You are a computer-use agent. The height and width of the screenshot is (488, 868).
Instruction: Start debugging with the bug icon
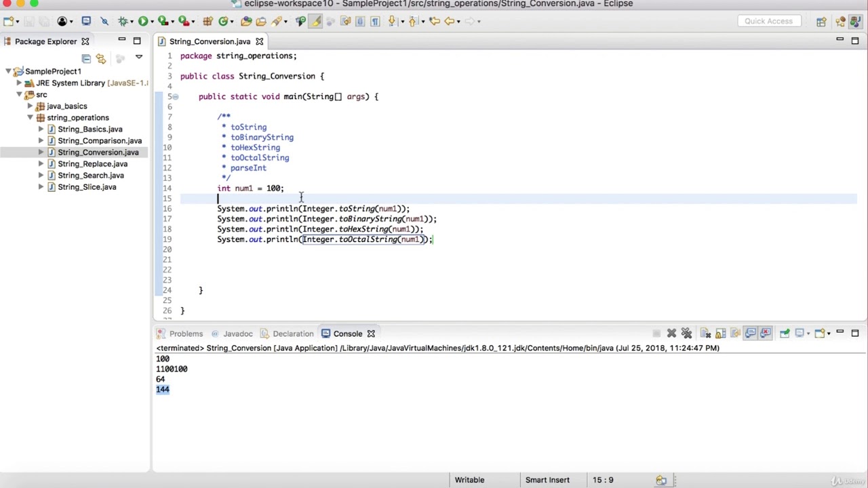(x=122, y=21)
